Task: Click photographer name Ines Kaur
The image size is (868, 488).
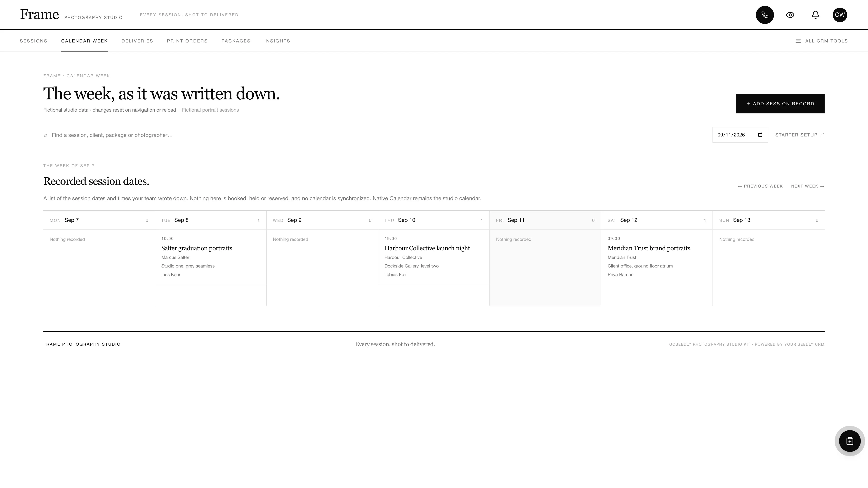Action: click(171, 274)
